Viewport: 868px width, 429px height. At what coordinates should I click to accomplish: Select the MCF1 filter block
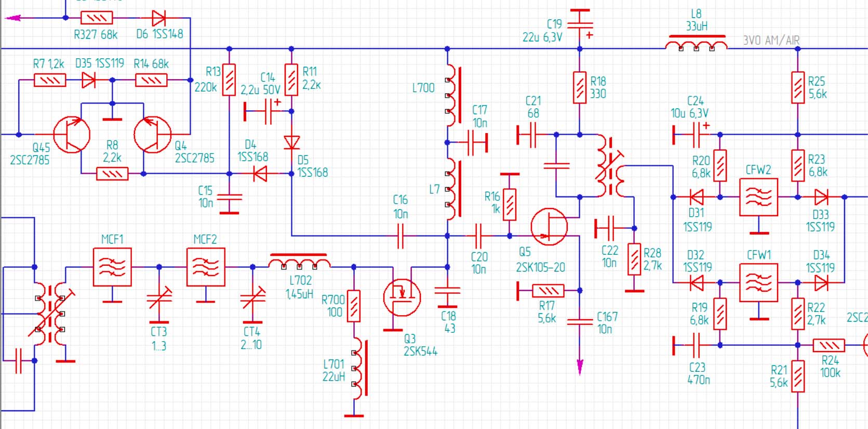[112, 267]
